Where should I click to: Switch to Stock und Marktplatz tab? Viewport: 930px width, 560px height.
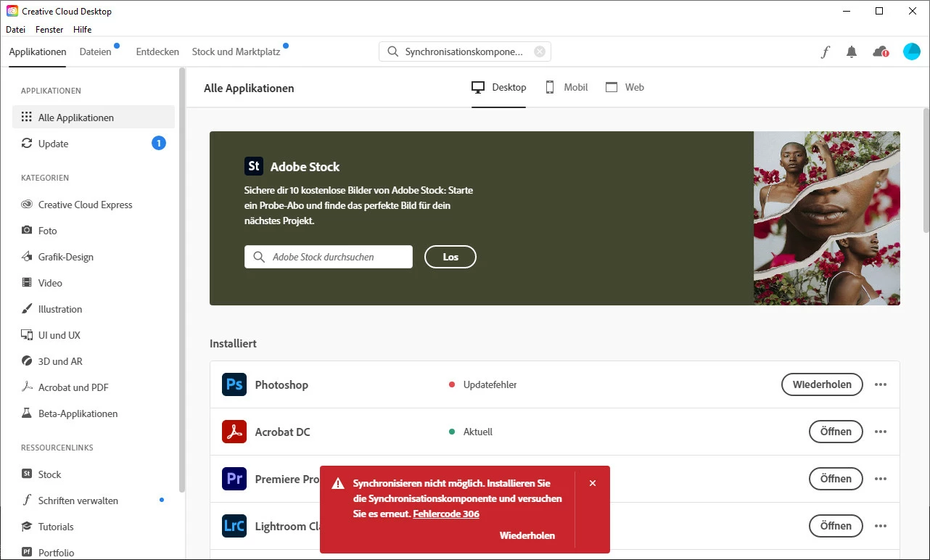pyautogui.click(x=236, y=52)
